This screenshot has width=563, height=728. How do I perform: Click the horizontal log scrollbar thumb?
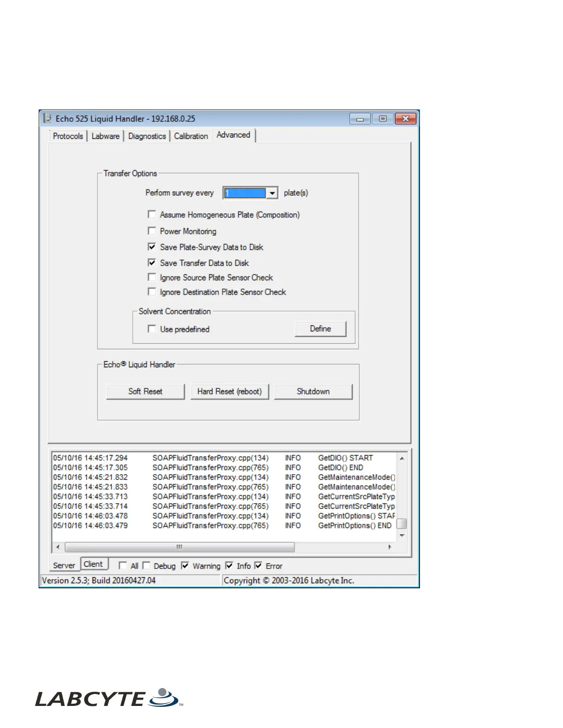(x=180, y=547)
